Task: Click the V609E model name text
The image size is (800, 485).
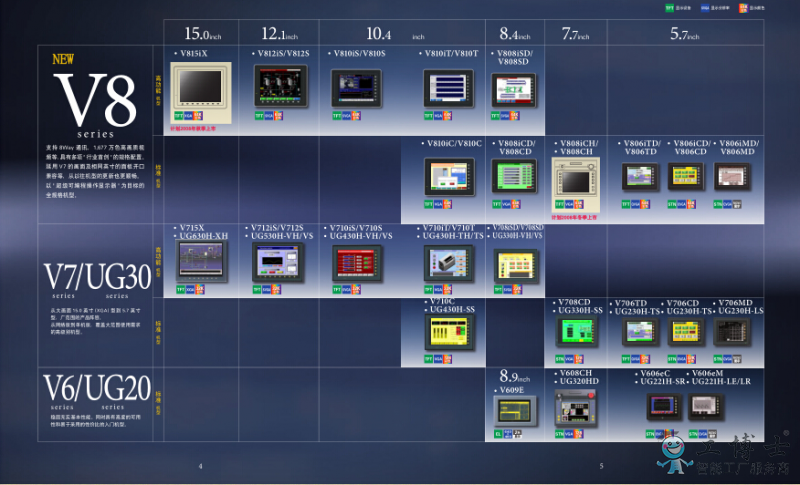Action: (512, 390)
